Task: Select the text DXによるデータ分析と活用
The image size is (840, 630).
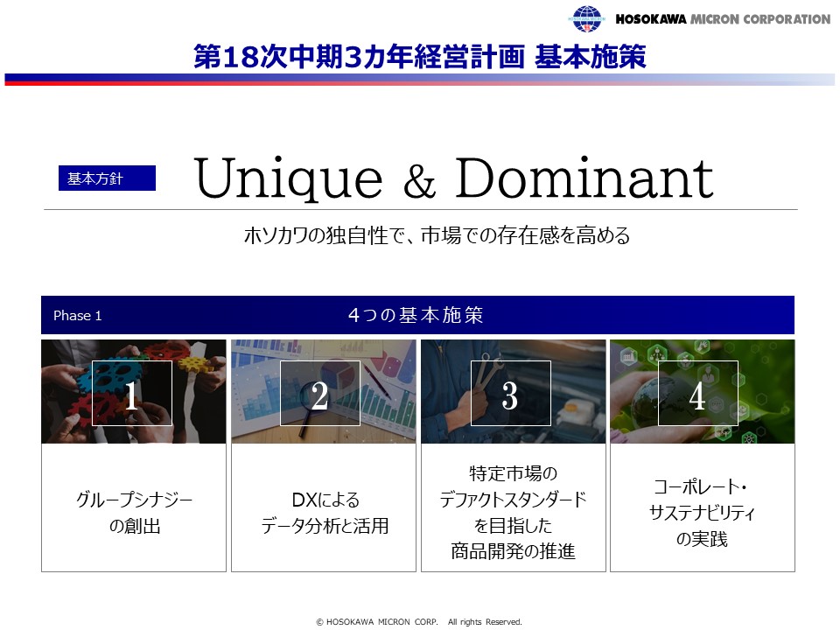Action: (325, 513)
